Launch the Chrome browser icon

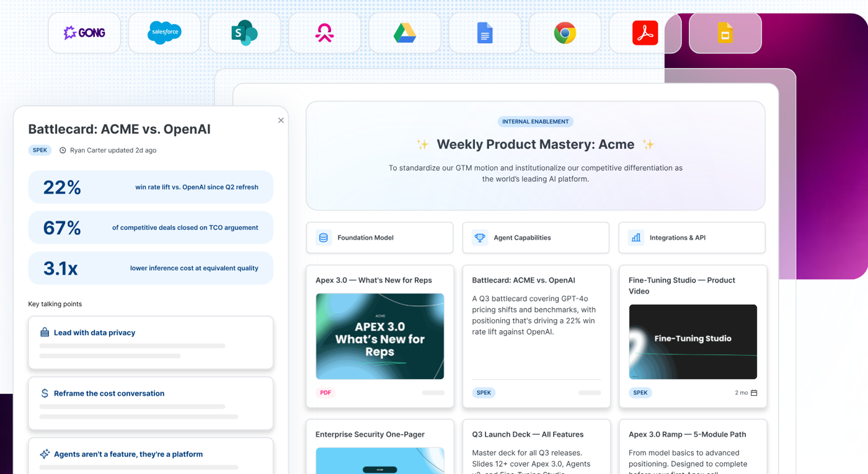(565, 33)
